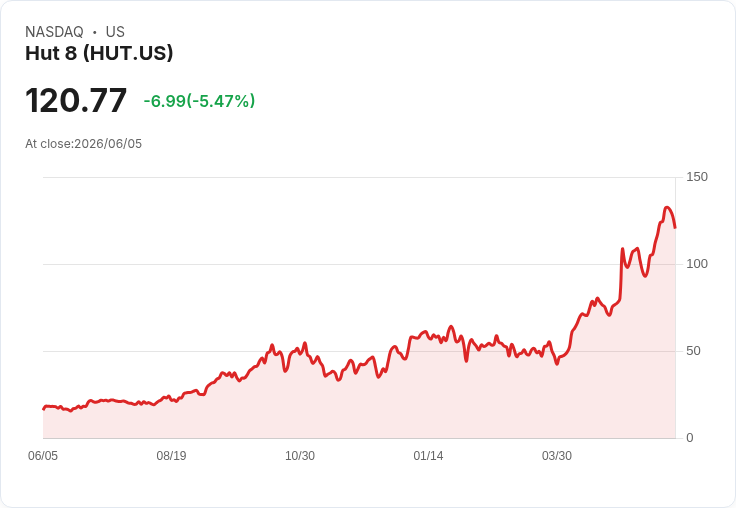The height and width of the screenshot is (508, 736).
Task: Click the 06/05 date axis label
Action: pos(43,456)
